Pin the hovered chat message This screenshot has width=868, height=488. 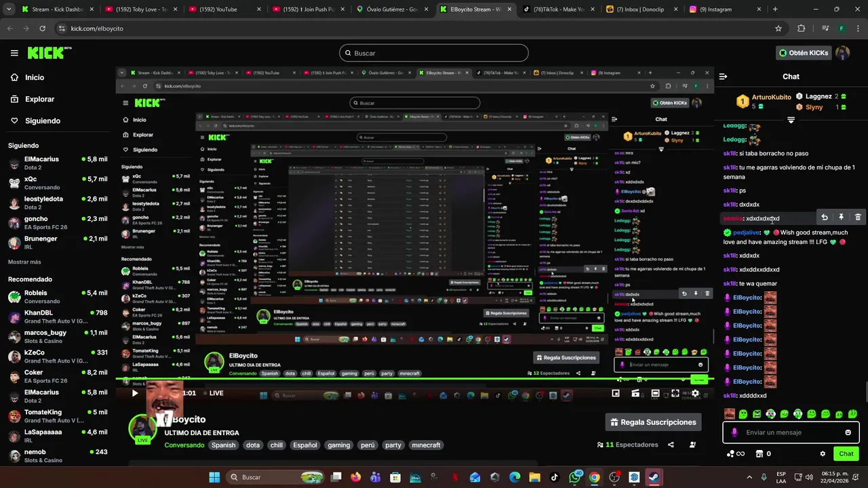[841, 218]
